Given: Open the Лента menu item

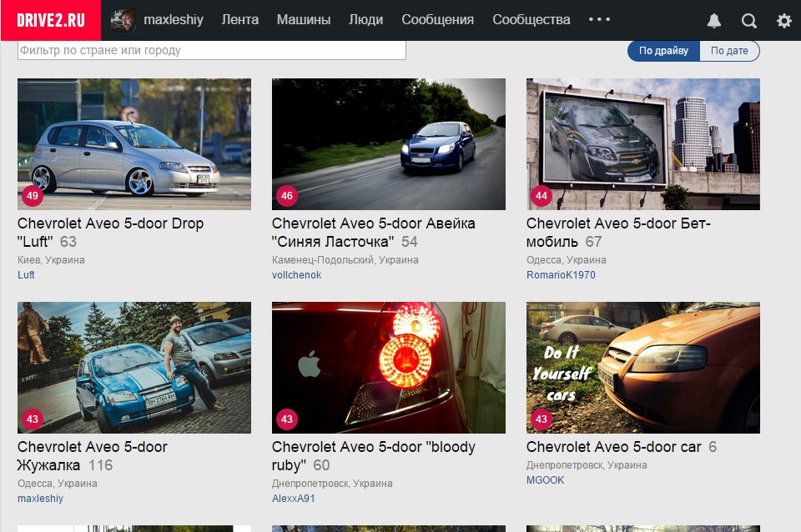Looking at the screenshot, I should point(240,19).
